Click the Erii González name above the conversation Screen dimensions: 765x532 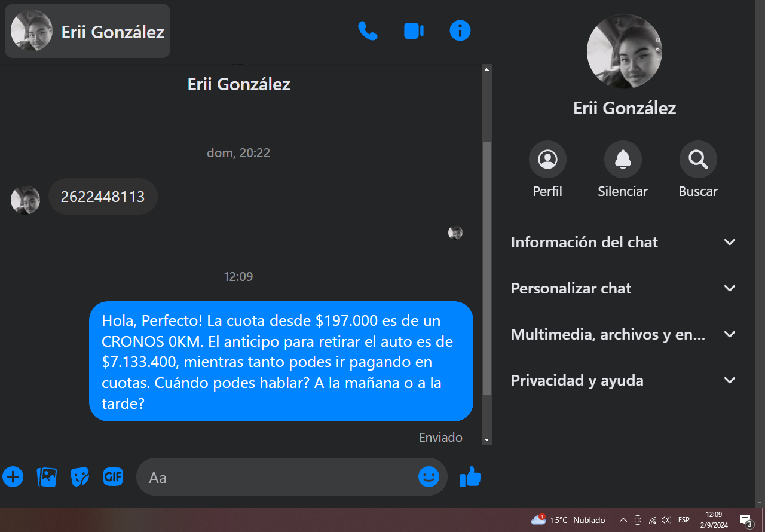239,84
